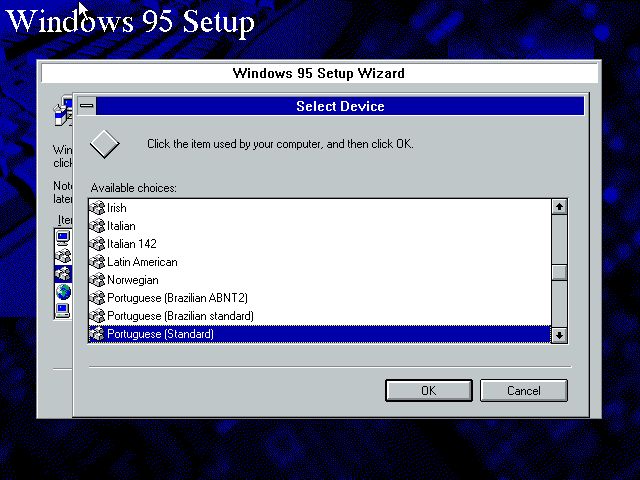
Task: Pick Latin American from the list
Action: pyautogui.click(x=320, y=262)
